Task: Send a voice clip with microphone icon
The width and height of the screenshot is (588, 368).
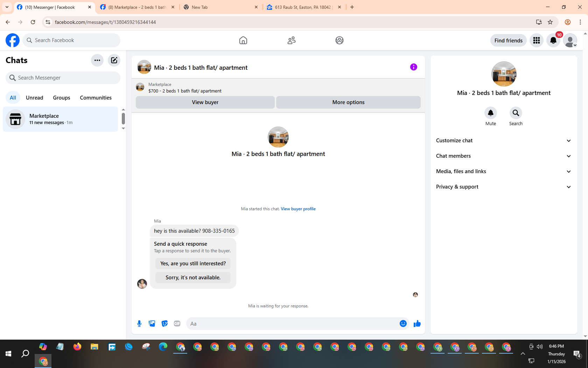Action: point(139,323)
